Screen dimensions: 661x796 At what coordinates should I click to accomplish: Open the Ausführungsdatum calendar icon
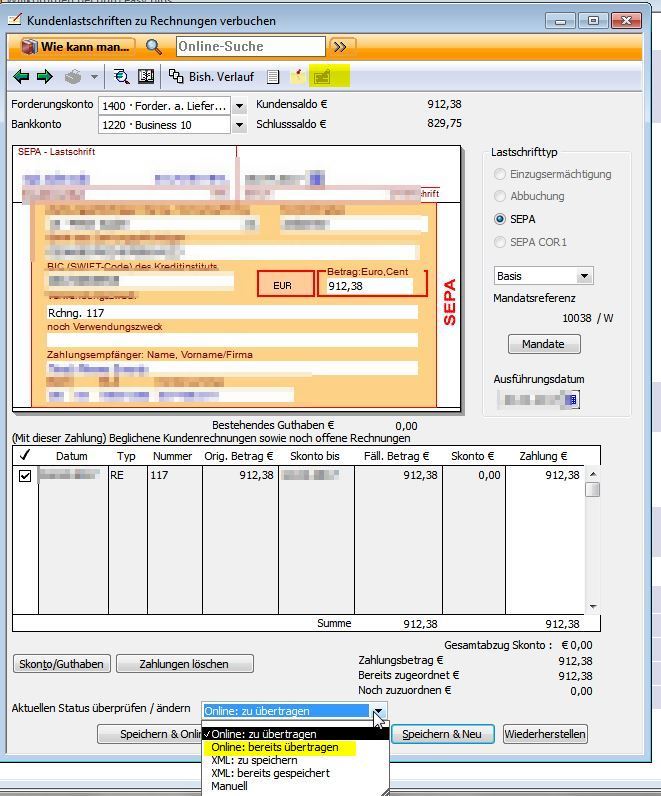572,400
